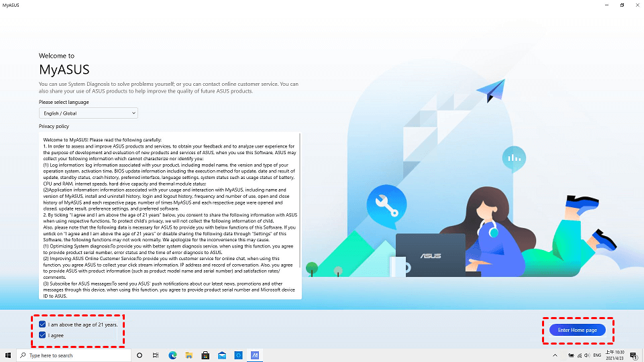Click the Enter Home page button

click(x=577, y=330)
